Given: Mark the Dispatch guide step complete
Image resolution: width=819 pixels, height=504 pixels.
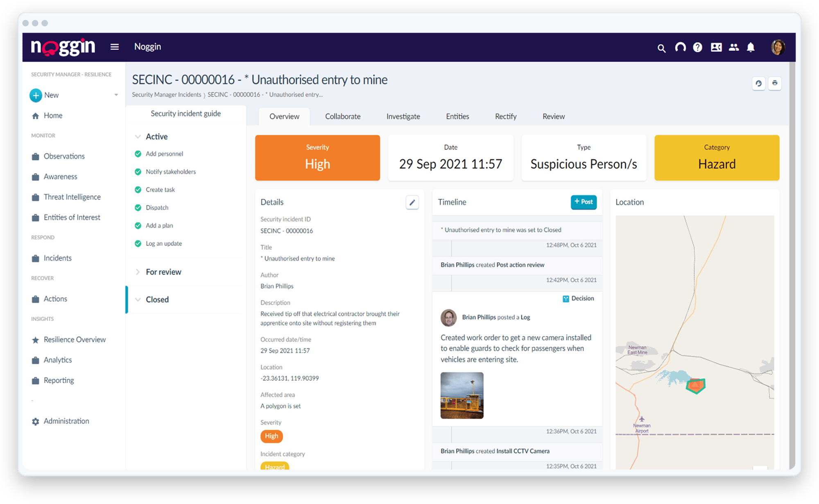Looking at the screenshot, I should click(x=138, y=207).
